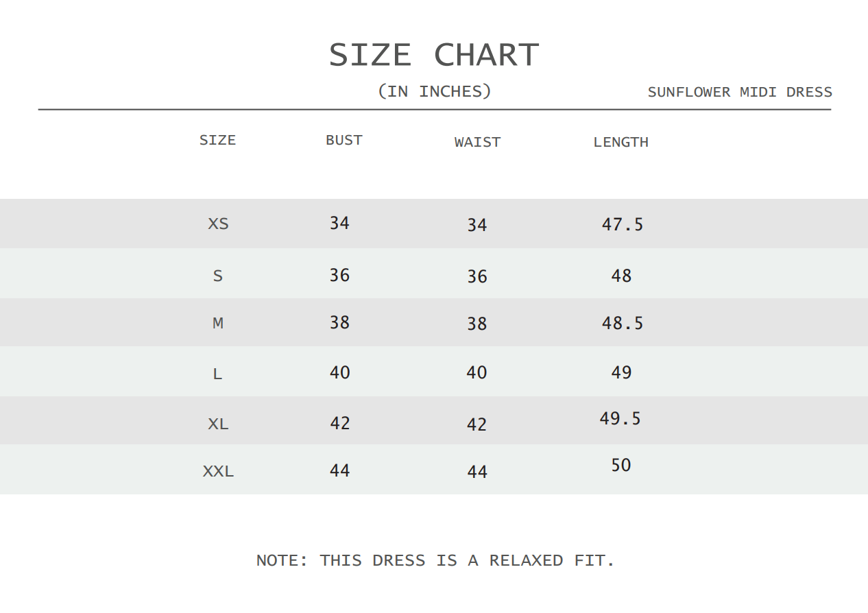Click the 47.5 length value
The height and width of the screenshot is (613, 868).
[623, 224]
